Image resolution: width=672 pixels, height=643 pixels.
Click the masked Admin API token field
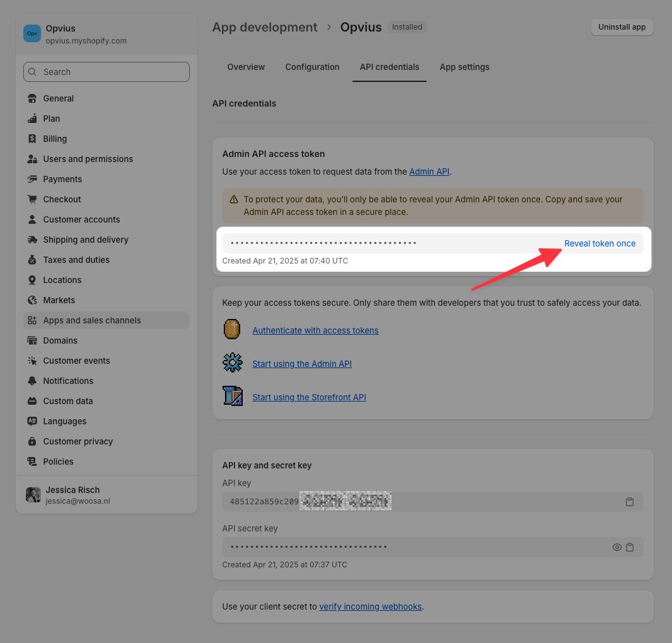click(x=432, y=243)
